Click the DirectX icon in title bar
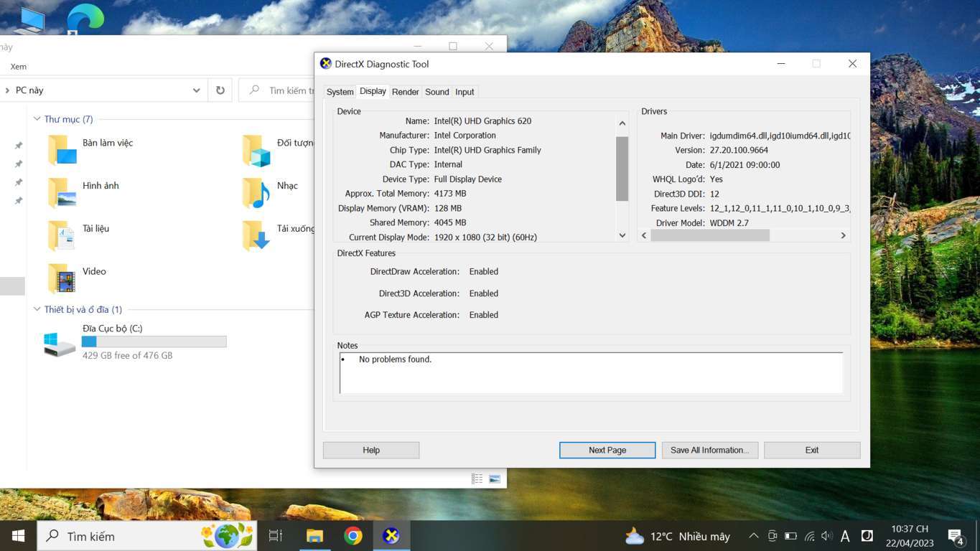This screenshot has width=980, height=551. click(x=326, y=64)
